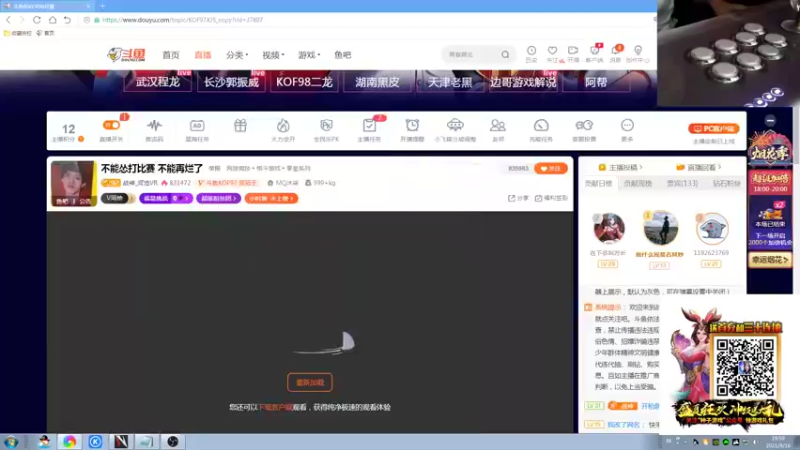Click the middle top contributor avatar with crown 1

tap(660, 228)
